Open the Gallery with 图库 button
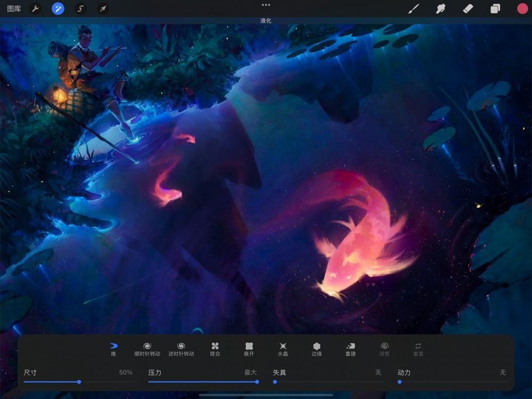532x399 pixels. pos(15,9)
